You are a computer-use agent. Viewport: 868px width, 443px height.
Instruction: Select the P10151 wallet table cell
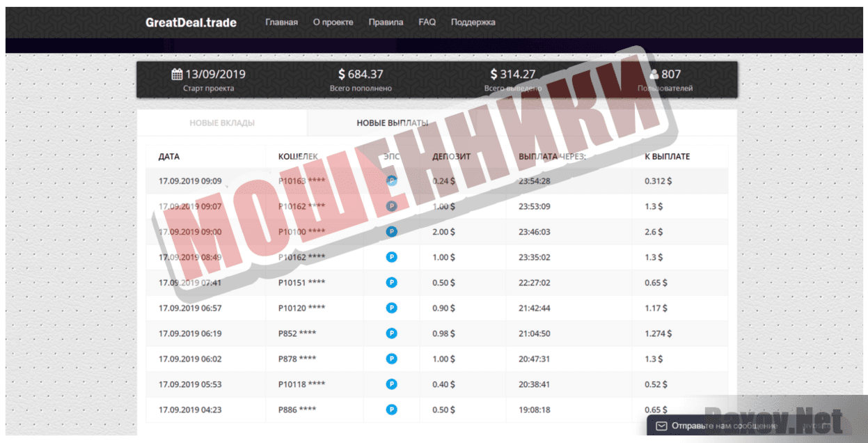pyautogui.click(x=301, y=283)
